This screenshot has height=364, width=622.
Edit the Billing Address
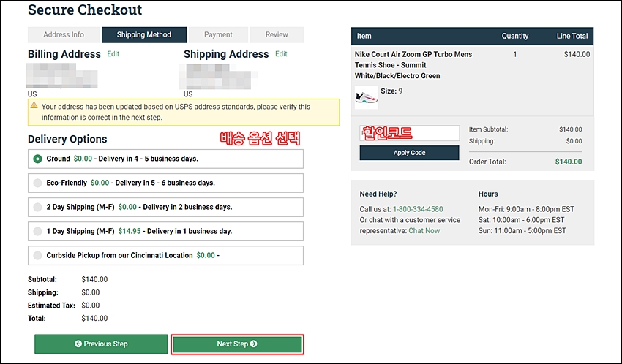pos(113,54)
